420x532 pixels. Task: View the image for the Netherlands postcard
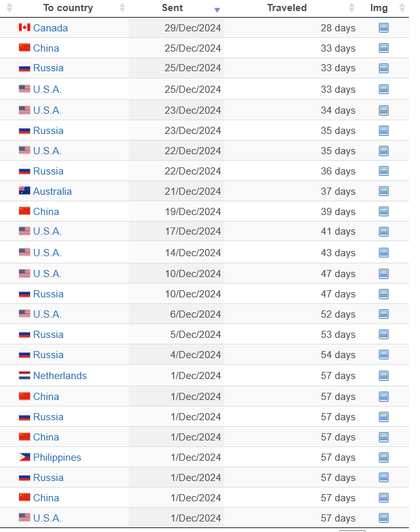tap(383, 376)
